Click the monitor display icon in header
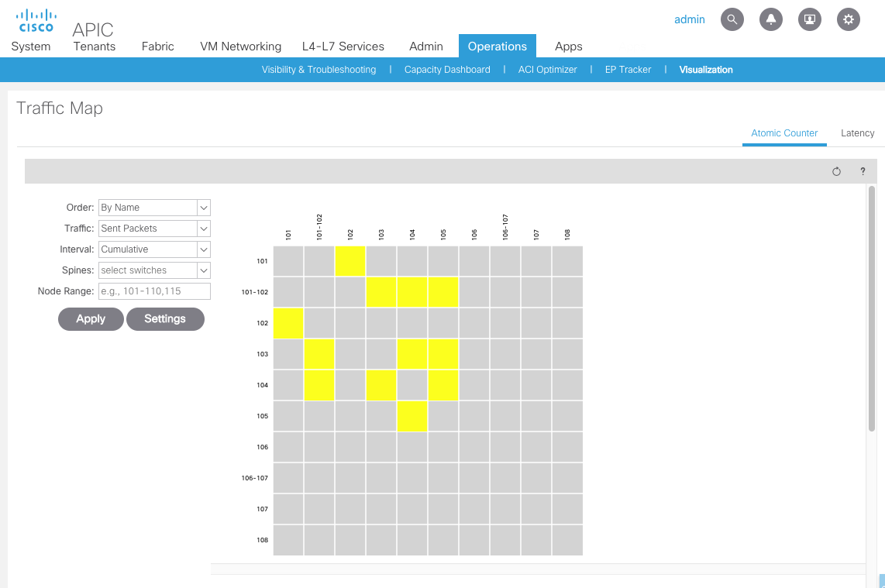885x588 pixels. pyautogui.click(x=810, y=19)
